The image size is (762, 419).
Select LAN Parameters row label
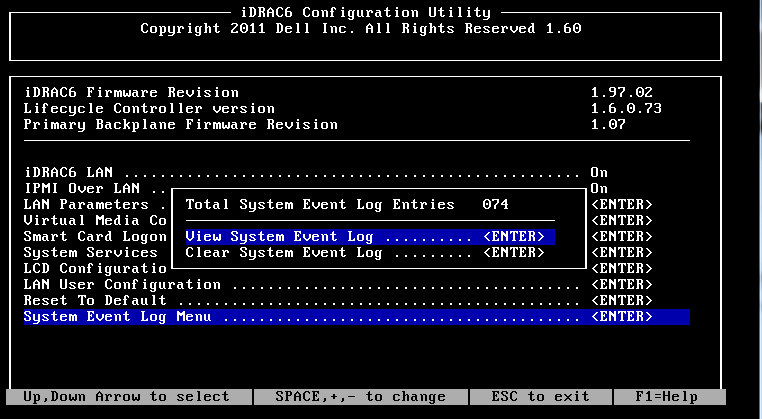point(86,205)
